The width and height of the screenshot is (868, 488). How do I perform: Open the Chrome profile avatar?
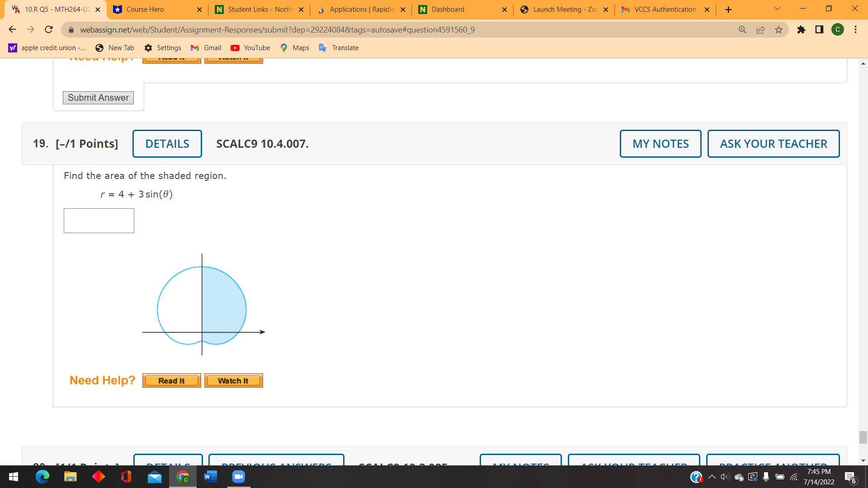(838, 29)
